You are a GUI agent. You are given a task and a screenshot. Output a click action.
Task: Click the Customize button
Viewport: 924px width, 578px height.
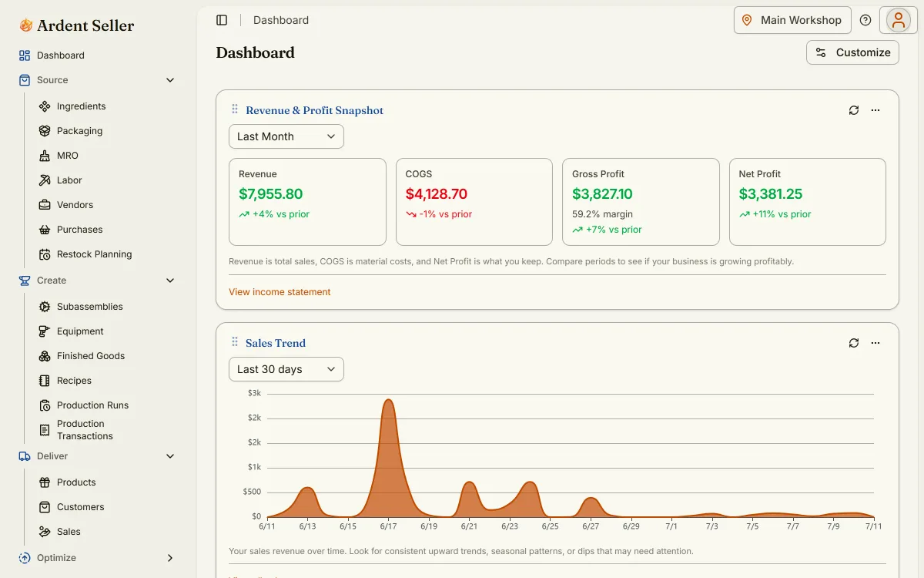(852, 52)
